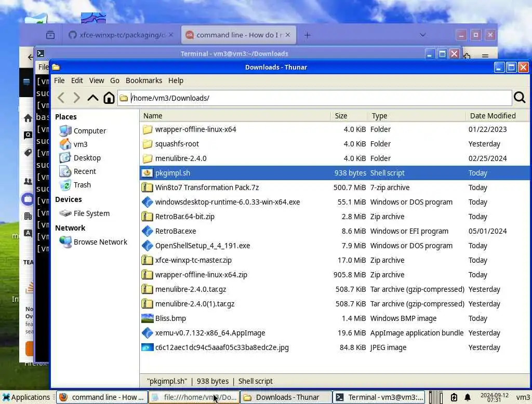Screen dimensions: 532x404
Task: Switch to command line Firefox taskbar button
Action: point(102,397)
